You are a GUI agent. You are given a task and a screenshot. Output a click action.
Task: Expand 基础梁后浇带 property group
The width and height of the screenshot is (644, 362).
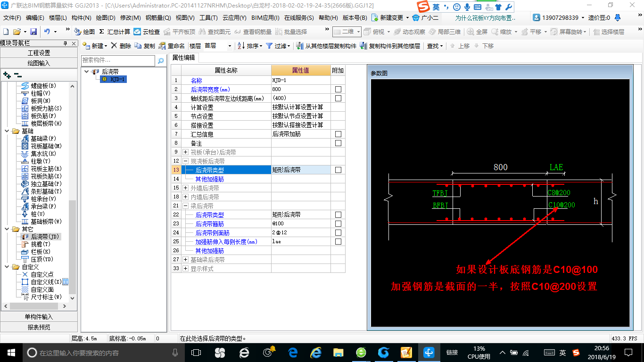tap(186, 260)
